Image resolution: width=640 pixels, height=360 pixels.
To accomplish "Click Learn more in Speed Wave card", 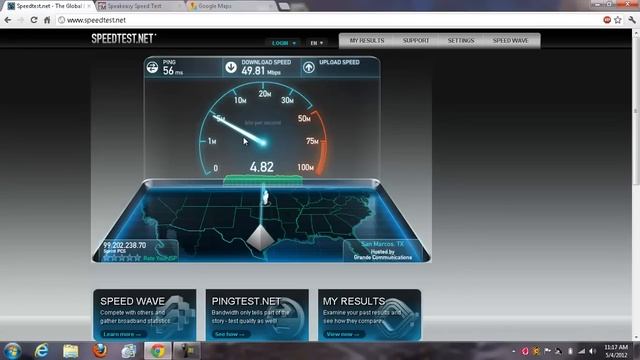I will pos(122,334).
